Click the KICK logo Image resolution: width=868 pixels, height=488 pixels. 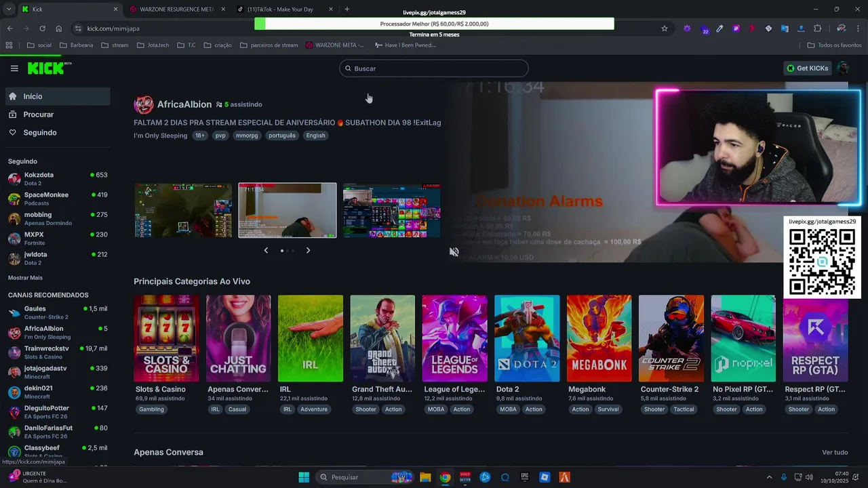pos(49,68)
